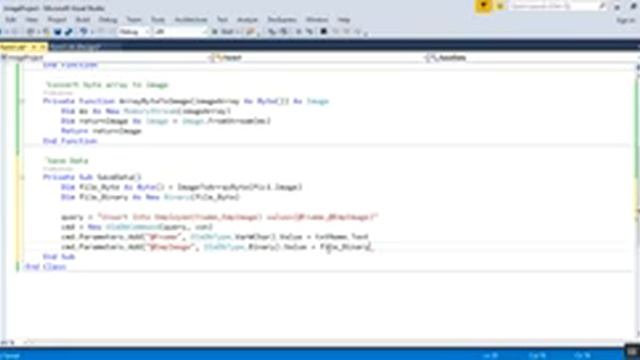Click the Ready status bar text
The width and height of the screenshot is (640, 360).
click(x=11, y=356)
